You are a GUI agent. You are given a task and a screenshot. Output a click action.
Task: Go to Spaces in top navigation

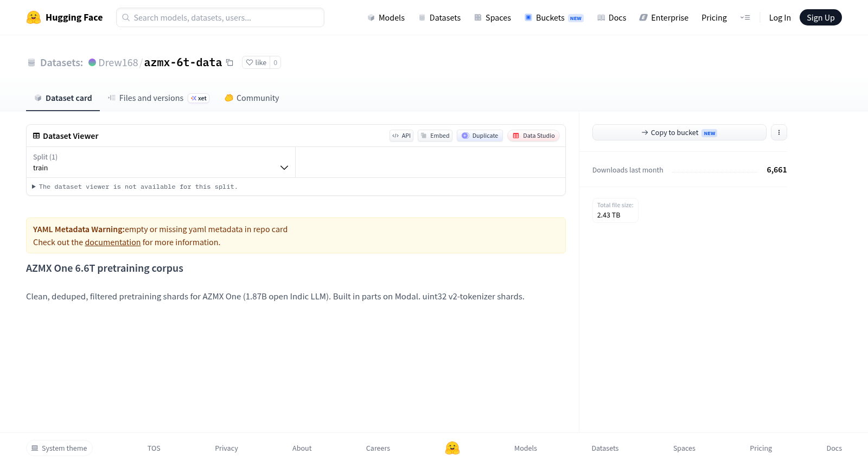(x=493, y=17)
